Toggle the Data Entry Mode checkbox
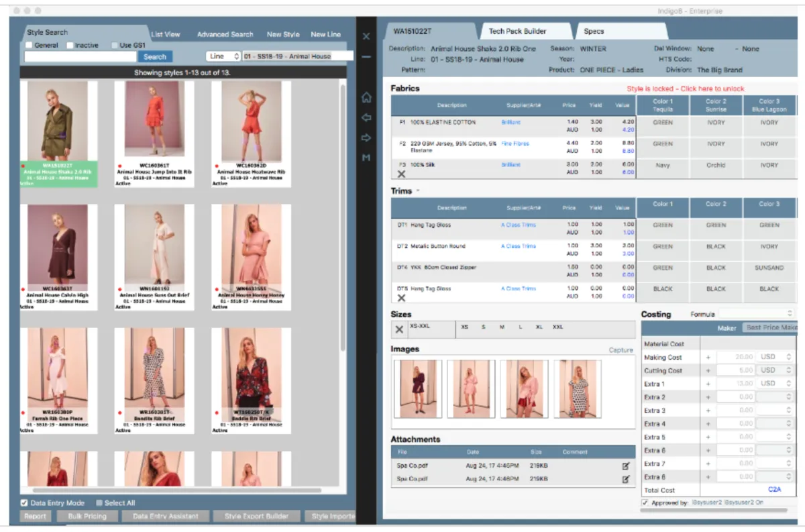 point(24,502)
